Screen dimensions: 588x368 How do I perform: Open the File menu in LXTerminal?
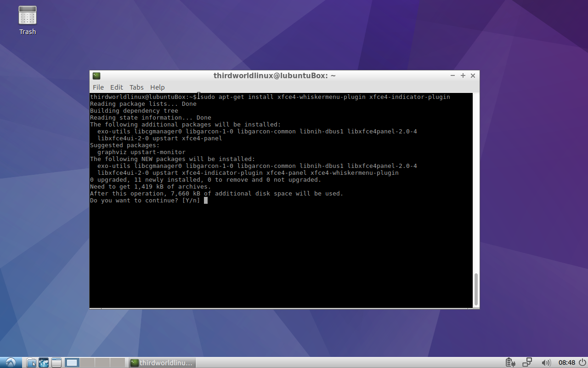(x=98, y=87)
